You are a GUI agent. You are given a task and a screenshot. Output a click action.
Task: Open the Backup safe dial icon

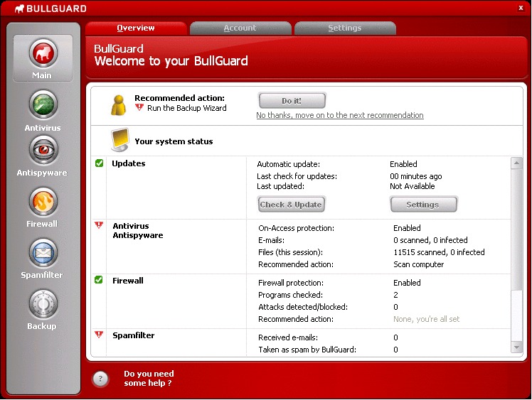(x=43, y=304)
